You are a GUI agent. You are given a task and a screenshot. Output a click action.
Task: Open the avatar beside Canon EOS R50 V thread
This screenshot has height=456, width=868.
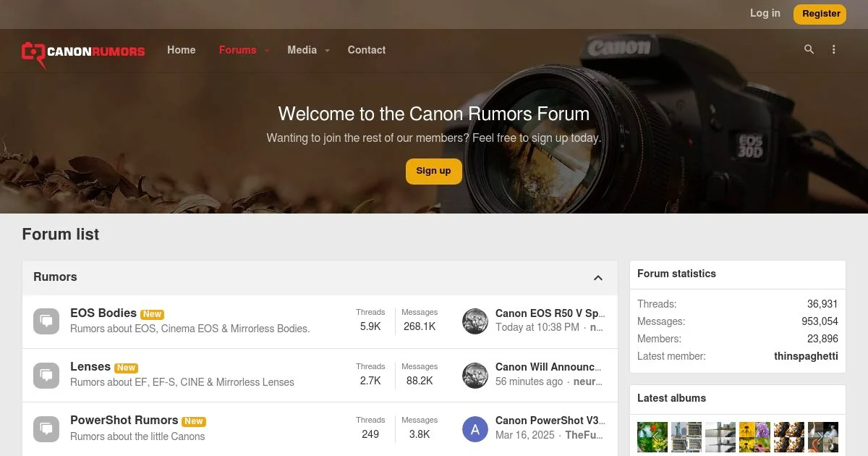click(x=475, y=321)
